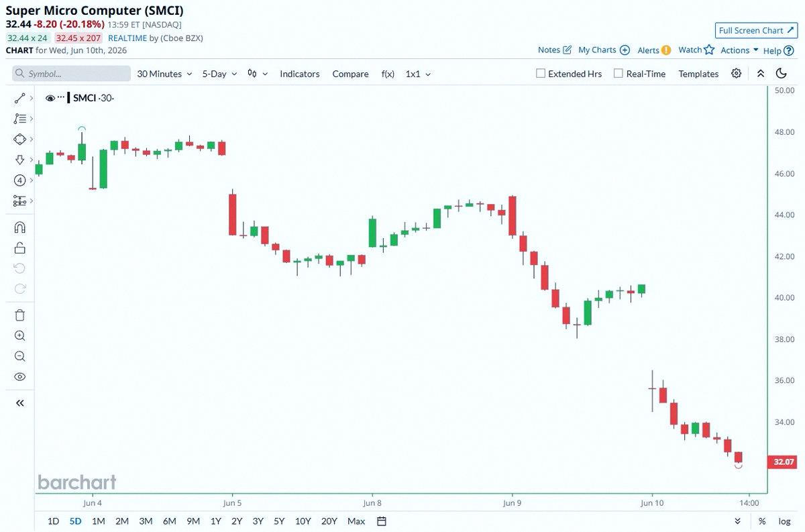Open Notes for this symbol
Viewport: 805px width, 532px height.
click(555, 50)
